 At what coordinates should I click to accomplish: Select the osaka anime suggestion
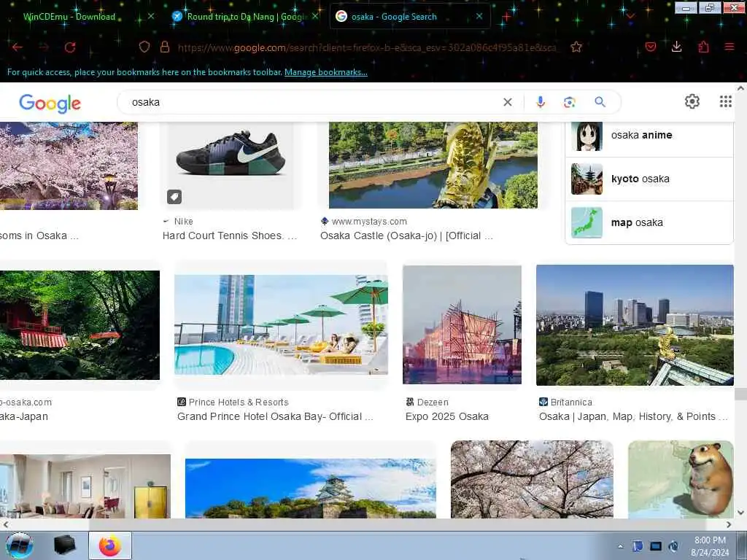click(649, 135)
